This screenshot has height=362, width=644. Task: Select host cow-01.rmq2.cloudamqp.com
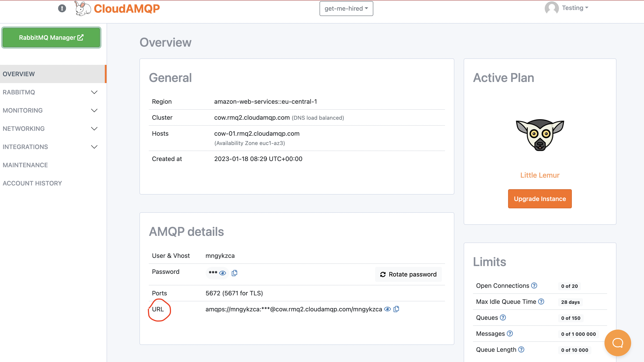(257, 133)
